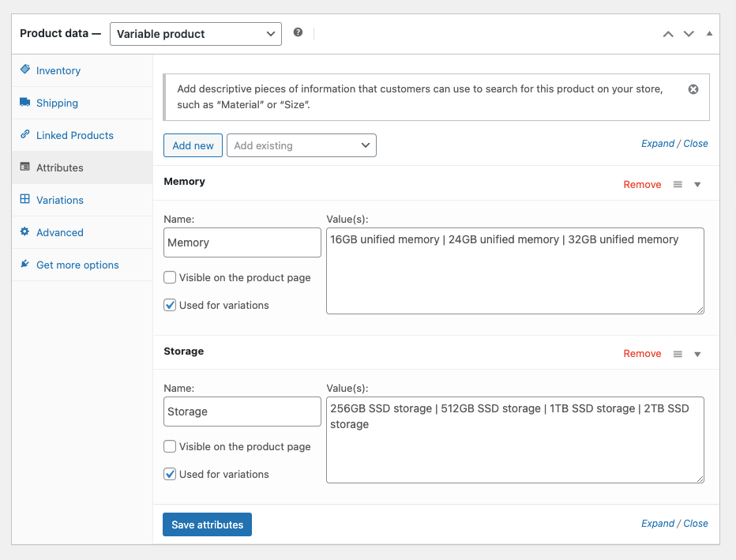Image resolution: width=736 pixels, height=560 pixels.
Task: Open the Inventory tab
Action: pyautogui.click(x=58, y=70)
